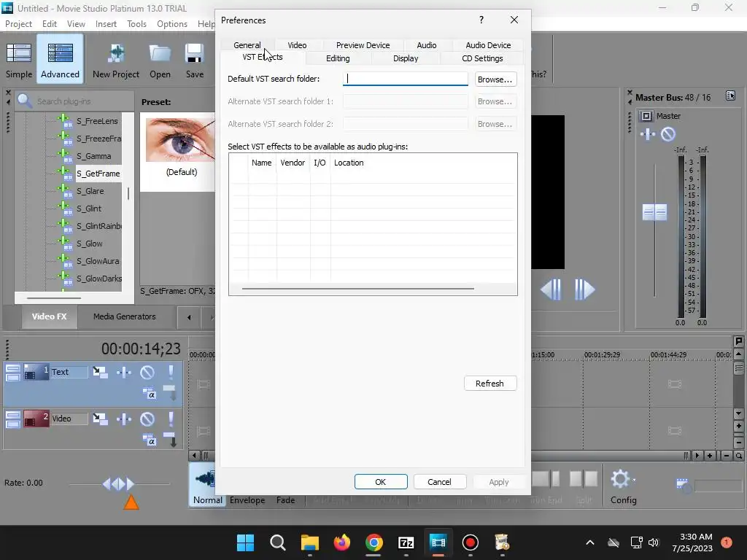The width and height of the screenshot is (747, 560).
Task: Click VST effects list horizontal scrollbar
Action: (x=357, y=289)
